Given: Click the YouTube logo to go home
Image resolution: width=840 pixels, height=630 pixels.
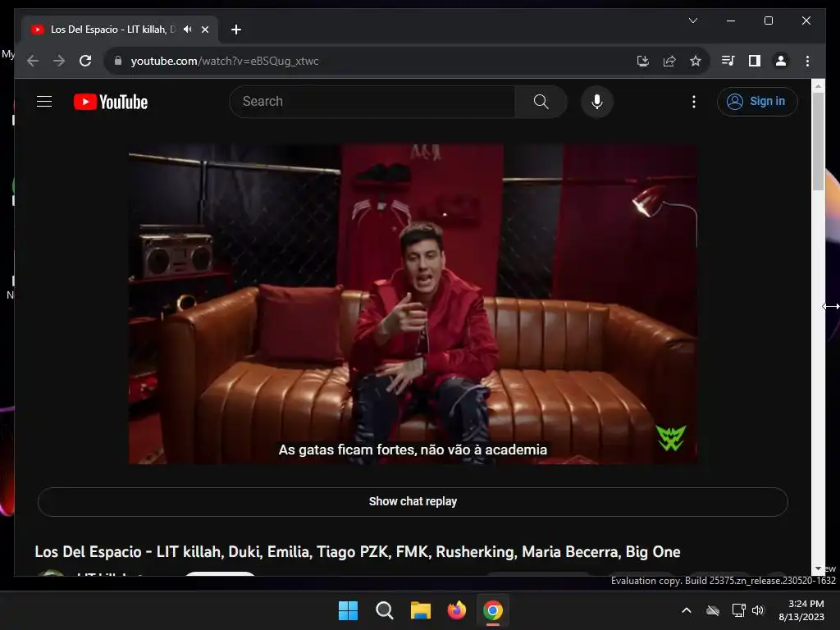Looking at the screenshot, I should 111,102.
